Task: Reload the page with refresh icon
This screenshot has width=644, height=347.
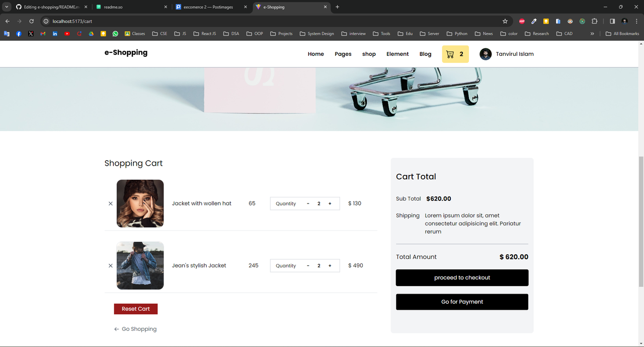Action: click(31, 21)
